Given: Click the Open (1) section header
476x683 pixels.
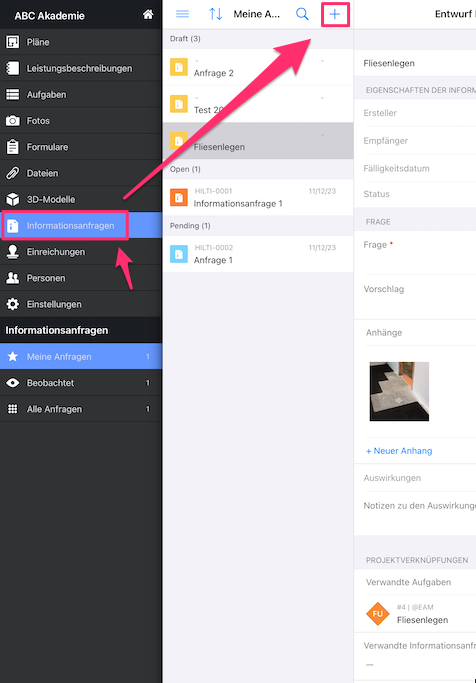Looking at the screenshot, I should 258,169.
